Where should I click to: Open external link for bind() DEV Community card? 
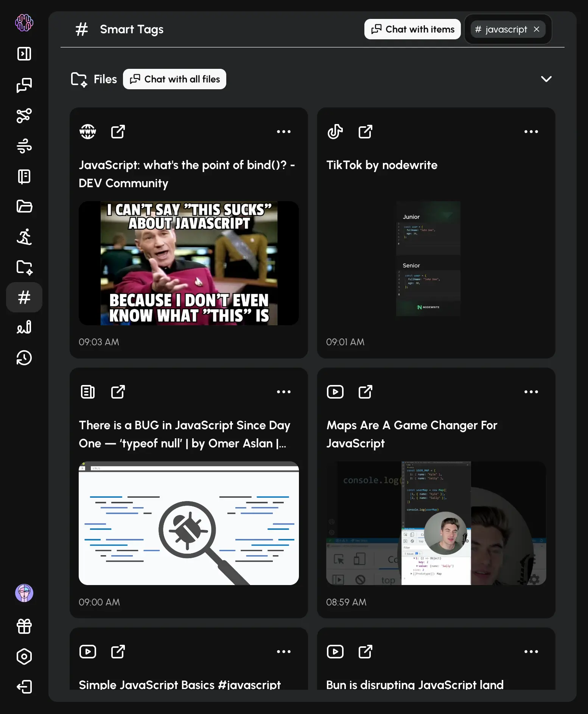click(x=118, y=132)
